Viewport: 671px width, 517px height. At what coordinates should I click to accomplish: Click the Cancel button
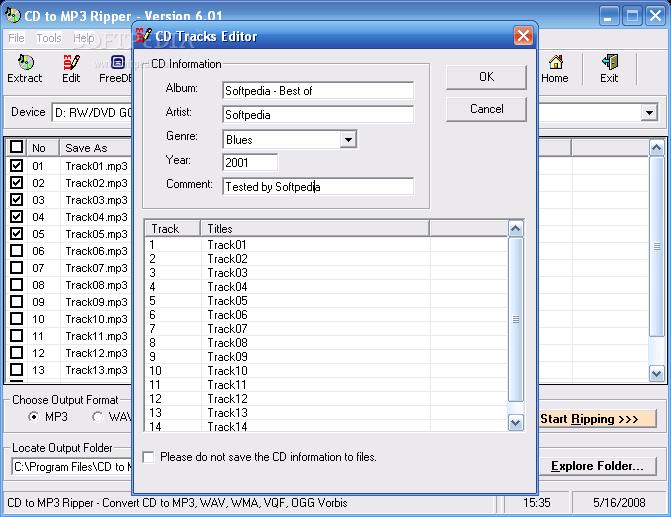coord(486,109)
